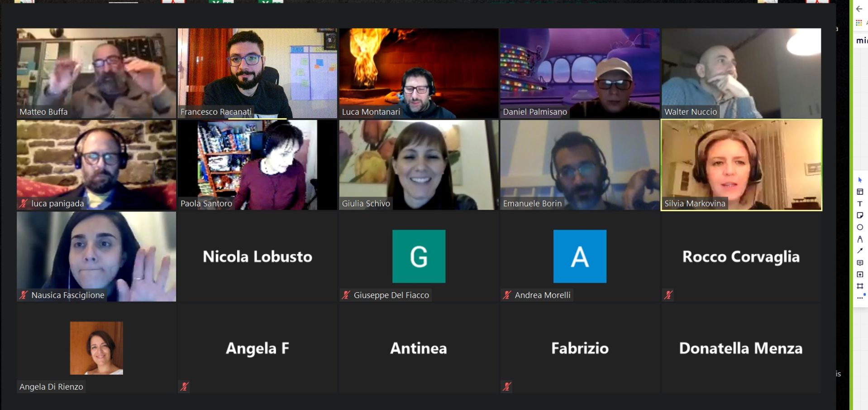Expand more tools ellipsis in Miro toolbar

tap(860, 298)
